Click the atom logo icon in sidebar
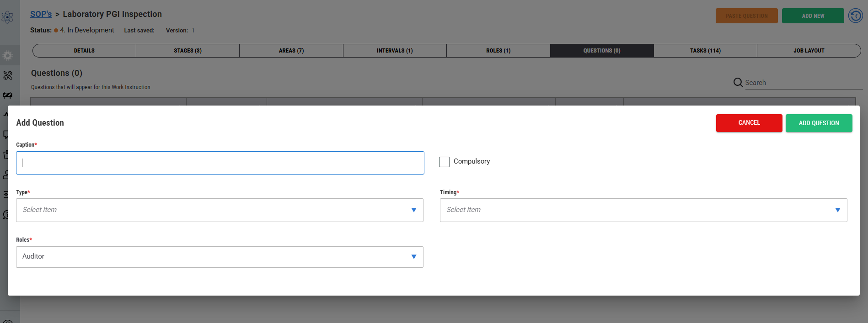 (7, 17)
